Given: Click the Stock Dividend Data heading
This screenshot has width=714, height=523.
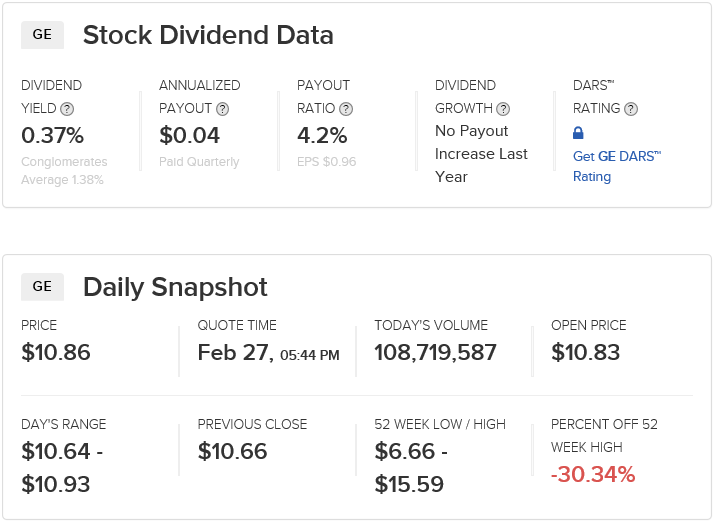Looking at the screenshot, I should point(208,35).
